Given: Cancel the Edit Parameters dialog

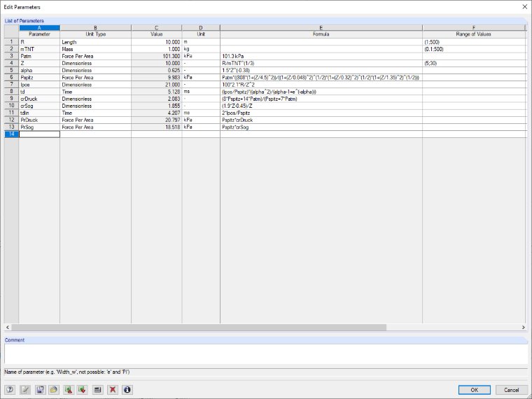Looking at the screenshot, I should tap(511, 390).
